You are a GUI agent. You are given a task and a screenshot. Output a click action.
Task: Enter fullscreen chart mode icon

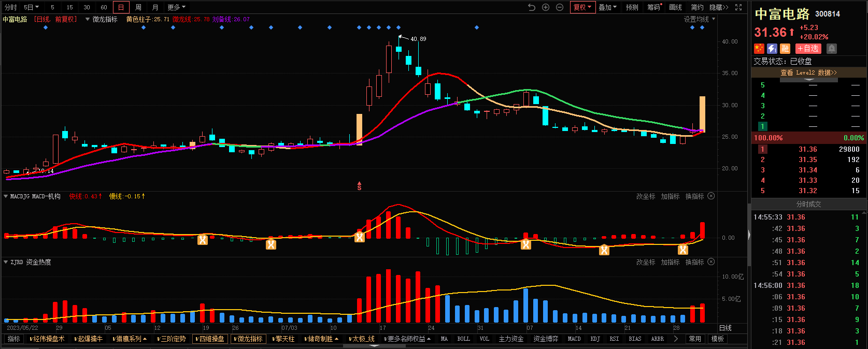coord(738,7)
